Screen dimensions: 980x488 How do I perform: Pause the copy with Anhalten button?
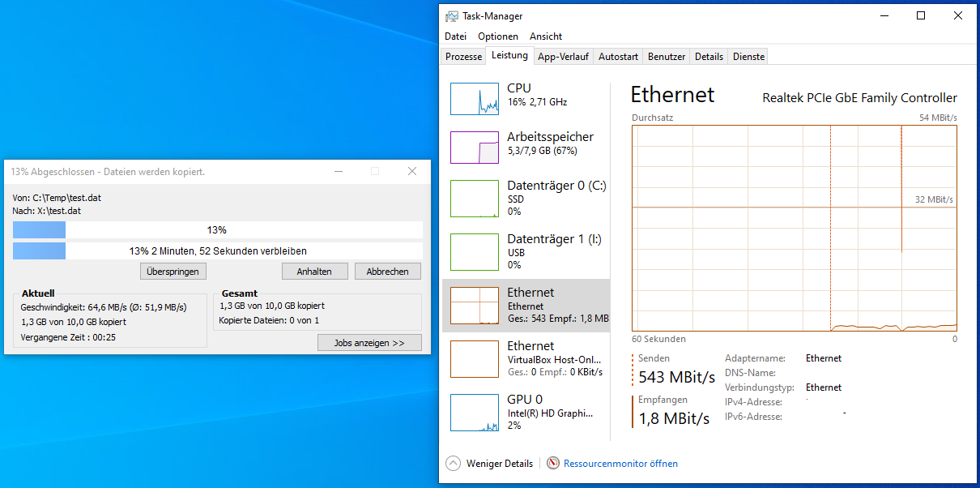[x=314, y=272]
